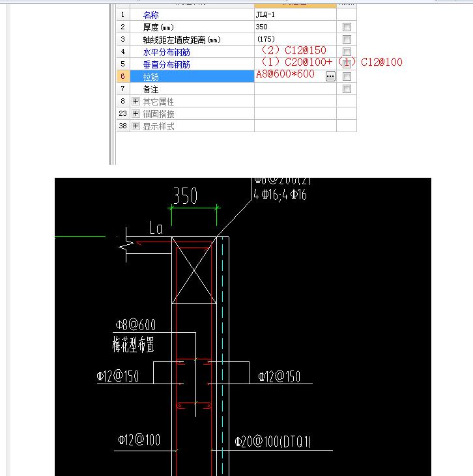Click the Φ20@100(DTQ1) annotation in drawing
The height and width of the screenshot is (476, 473).
pyautogui.click(x=273, y=441)
